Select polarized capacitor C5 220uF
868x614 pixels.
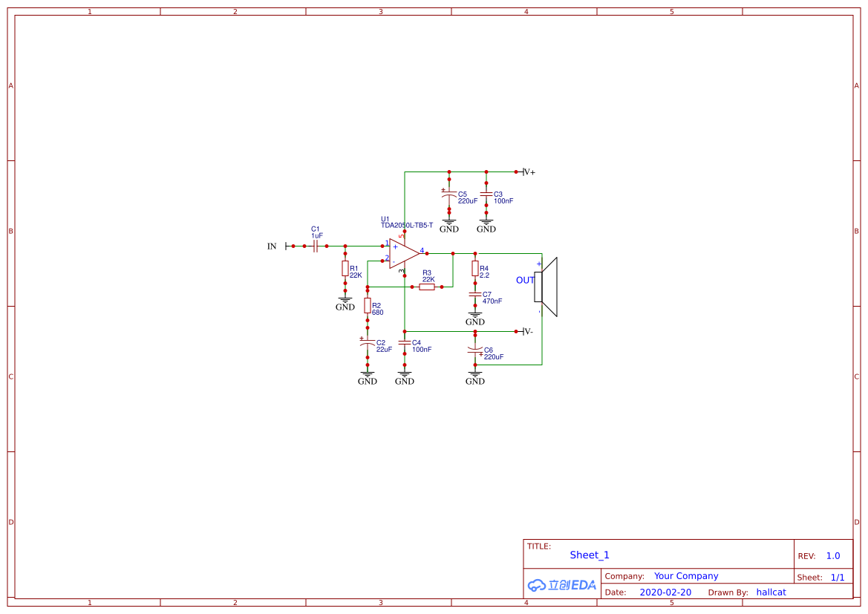pos(448,195)
